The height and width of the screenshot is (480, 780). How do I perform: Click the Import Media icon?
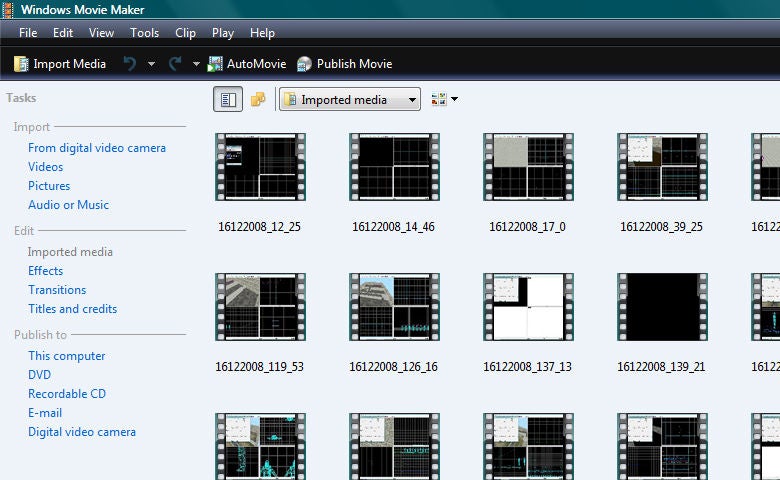21,64
